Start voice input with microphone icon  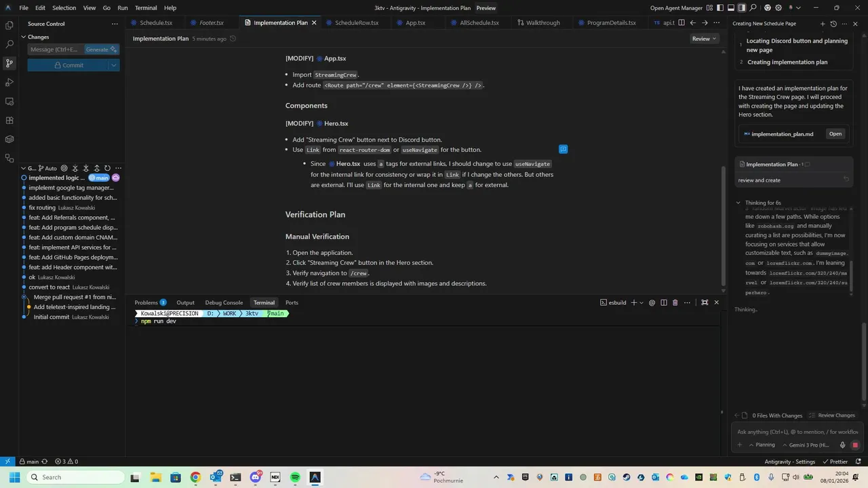(843, 445)
